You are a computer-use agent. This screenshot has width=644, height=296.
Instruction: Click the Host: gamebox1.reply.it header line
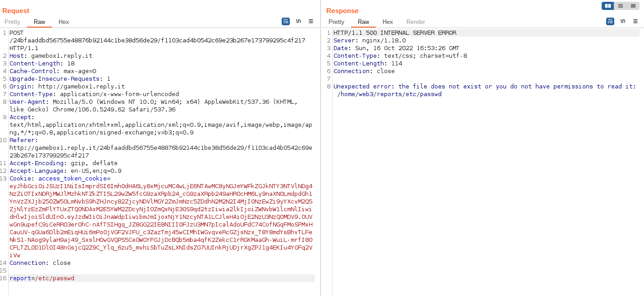point(51,56)
